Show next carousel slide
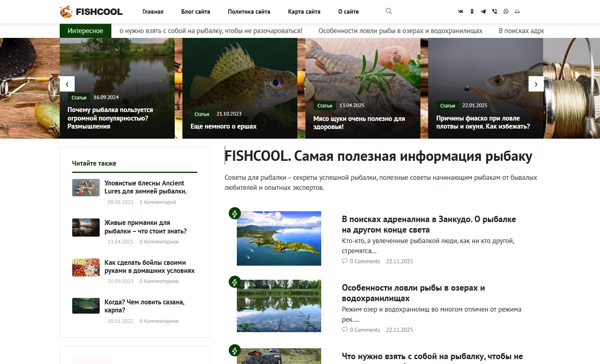The width and height of the screenshot is (600, 364). click(536, 84)
